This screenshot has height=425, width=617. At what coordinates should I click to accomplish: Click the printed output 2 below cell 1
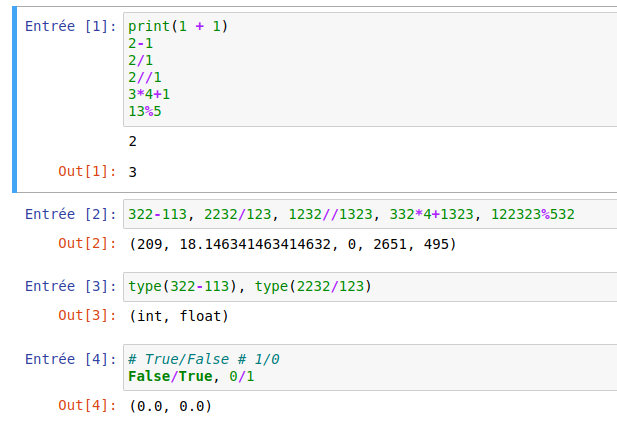133,141
